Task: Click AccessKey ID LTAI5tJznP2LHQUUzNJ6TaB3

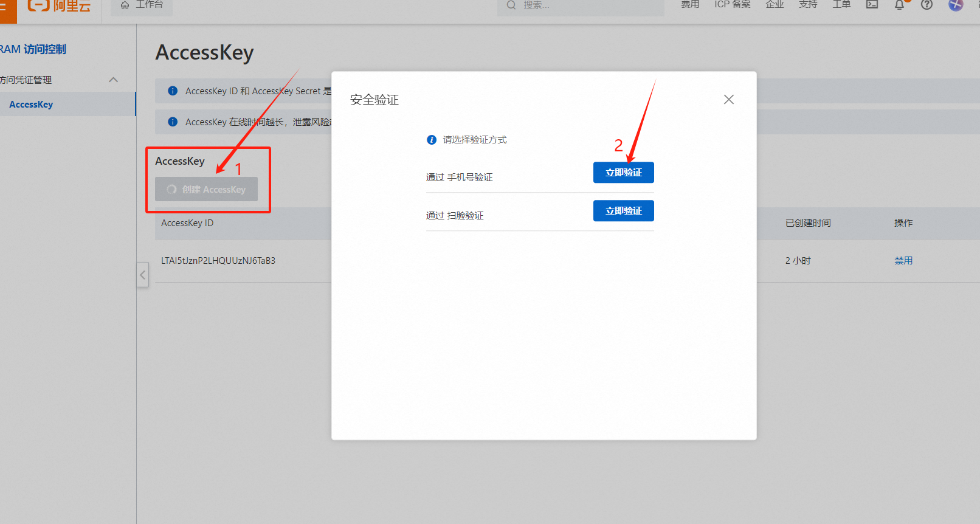Action: click(218, 260)
